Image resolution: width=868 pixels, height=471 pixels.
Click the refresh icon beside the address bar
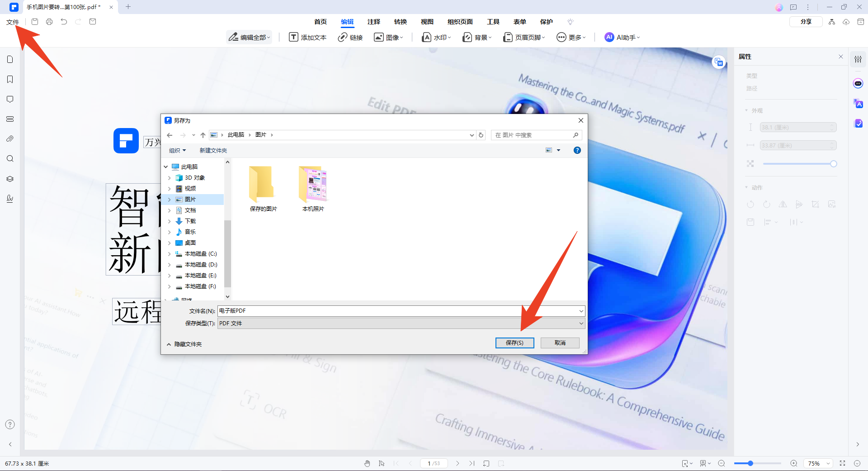481,135
